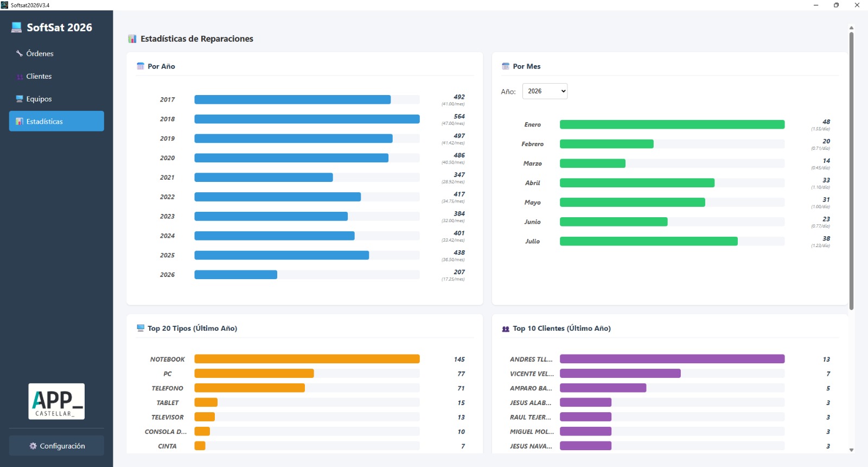868x467 pixels.
Task: Click the people icon beside Clientes
Action: pos(20,77)
